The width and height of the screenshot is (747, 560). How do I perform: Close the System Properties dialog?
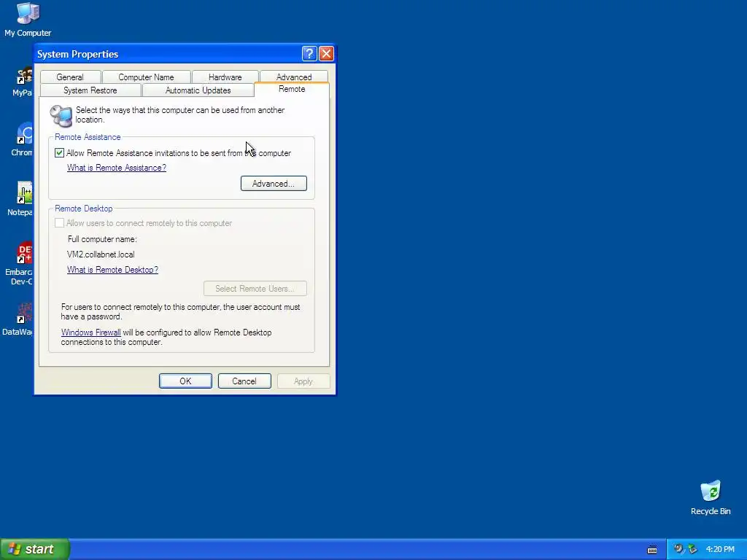[x=326, y=53]
